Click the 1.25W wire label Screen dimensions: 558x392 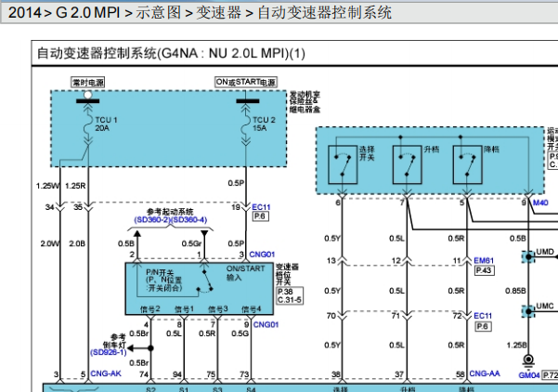48,186
